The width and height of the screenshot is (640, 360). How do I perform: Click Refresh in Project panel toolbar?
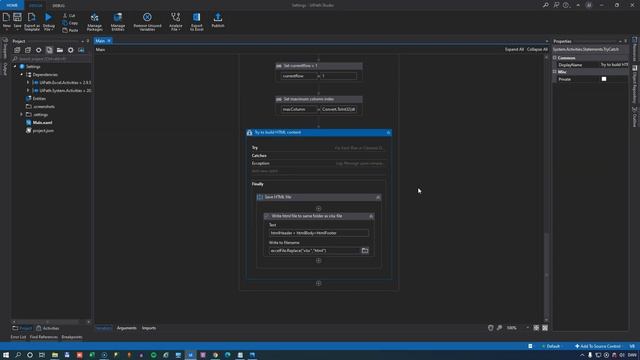coord(38,50)
